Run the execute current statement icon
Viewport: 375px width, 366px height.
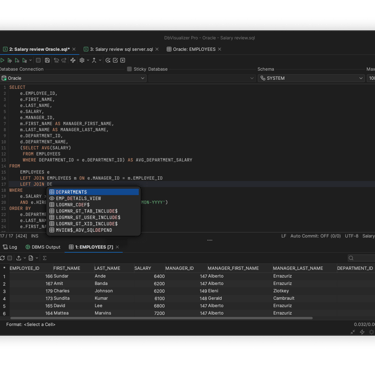(x=2, y=60)
